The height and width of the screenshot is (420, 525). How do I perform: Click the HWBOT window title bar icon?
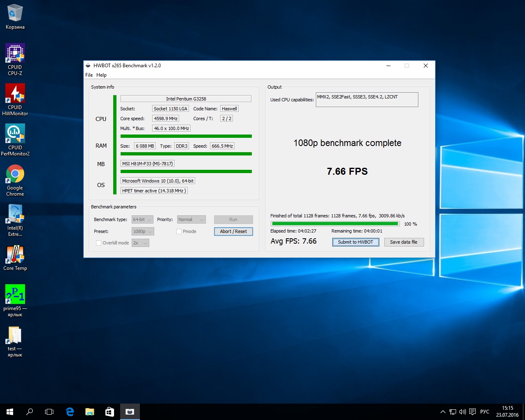[88, 66]
